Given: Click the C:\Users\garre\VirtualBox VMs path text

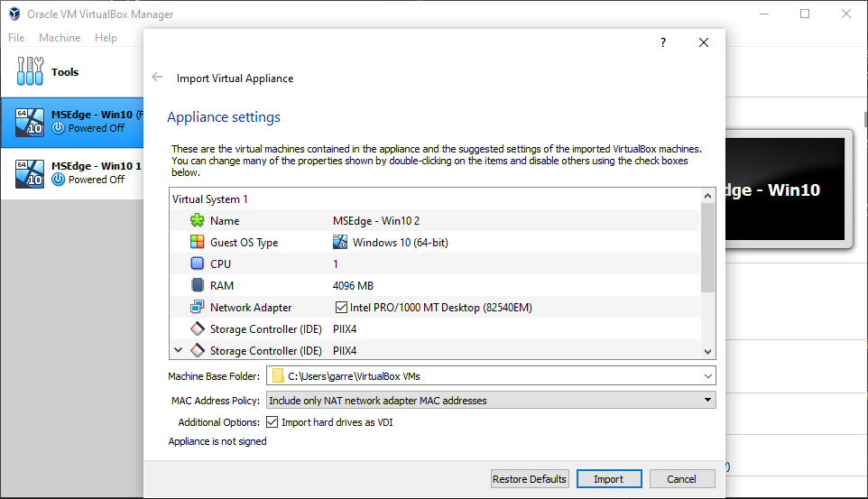Looking at the screenshot, I should (354, 376).
